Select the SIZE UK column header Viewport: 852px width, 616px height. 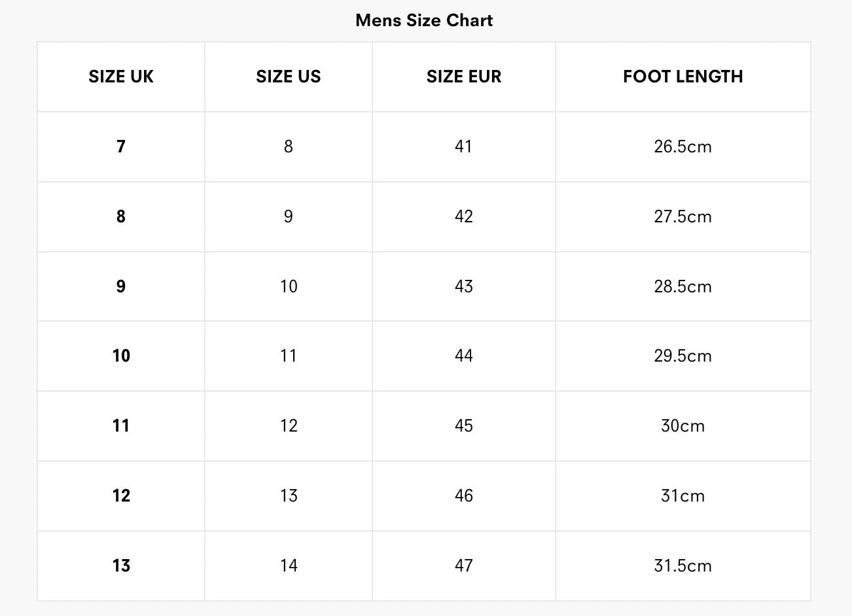pyautogui.click(x=121, y=77)
